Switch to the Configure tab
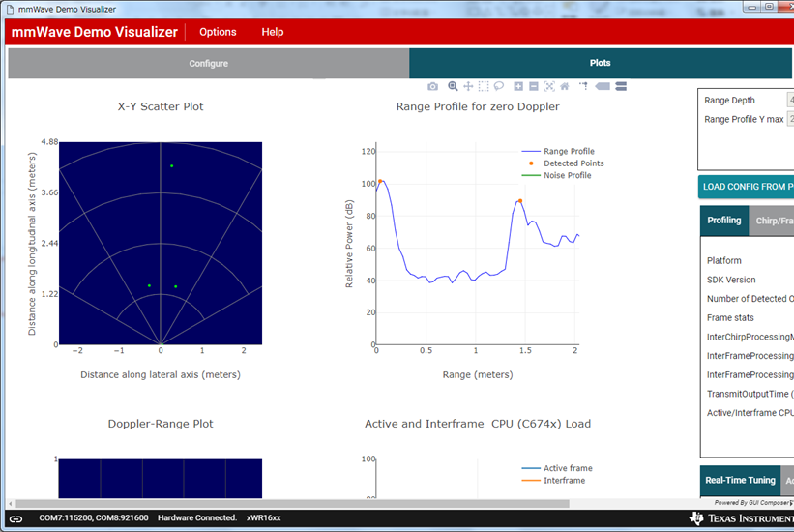Image resolution: width=794 pixels, height=532 pixels. click(x=209, y=63)
